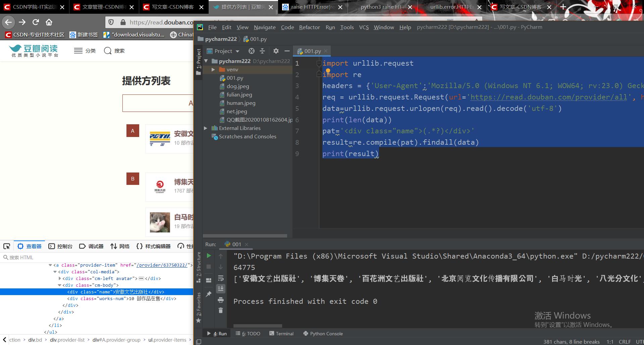Click the intention light bulb in editor
Viewport: 644px width, 345px height.
pos(328,71)
